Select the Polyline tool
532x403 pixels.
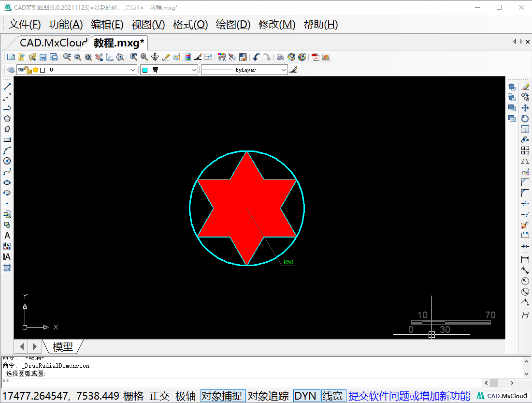point(7,108)
